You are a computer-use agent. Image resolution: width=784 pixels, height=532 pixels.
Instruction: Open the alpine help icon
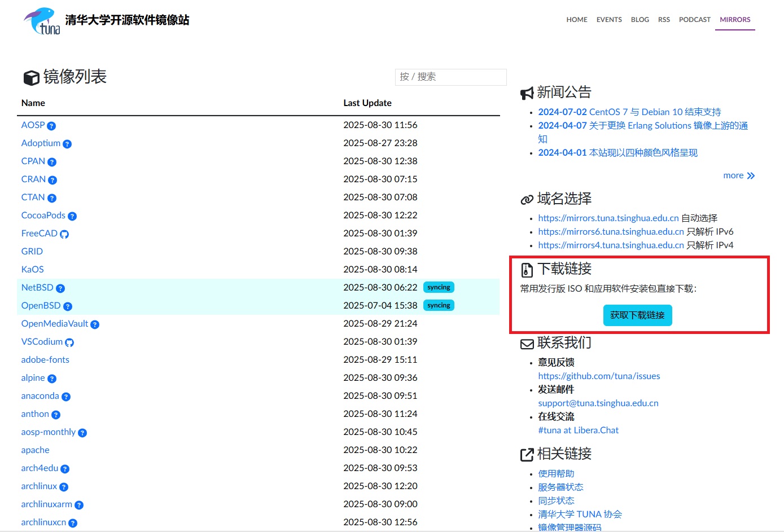tap(52, 379)
